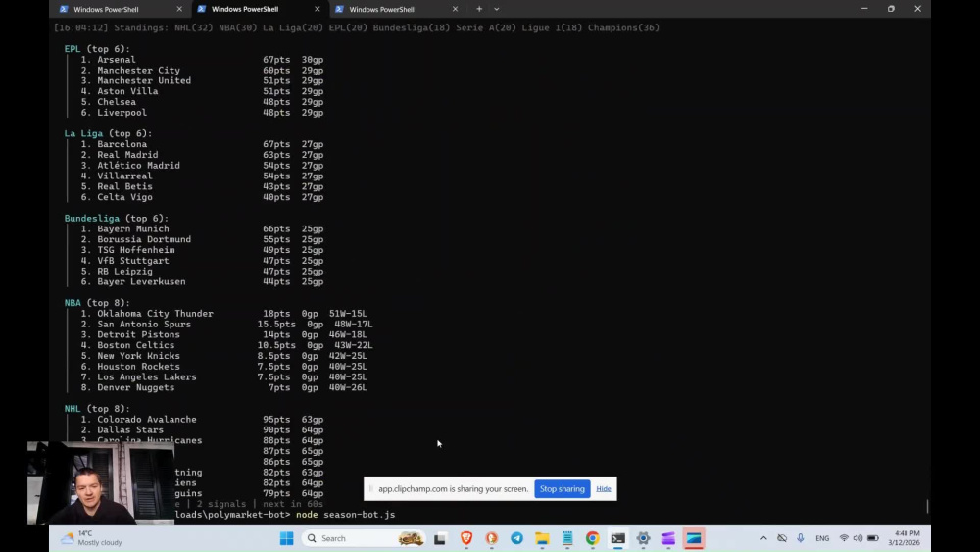Click the Arsenal row in EPL
This screenshot has width=980, height=552.
pyautogui.click(x=202, y=60)
